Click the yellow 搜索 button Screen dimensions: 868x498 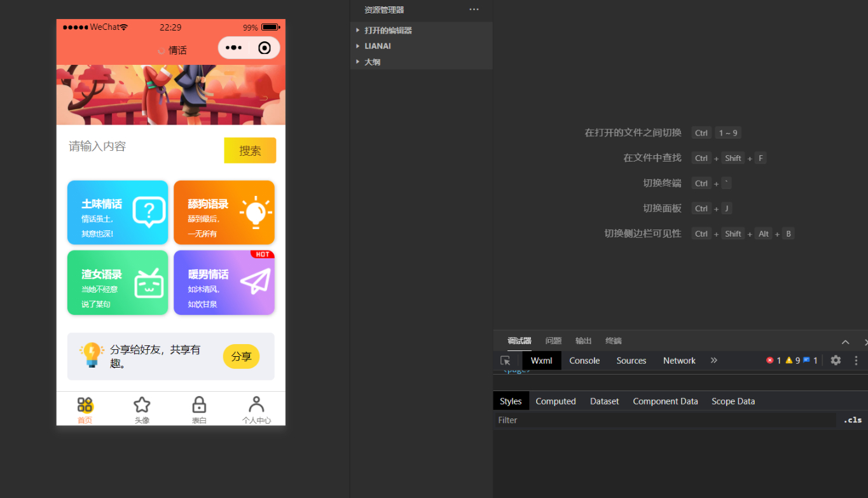tap(250, 151)
